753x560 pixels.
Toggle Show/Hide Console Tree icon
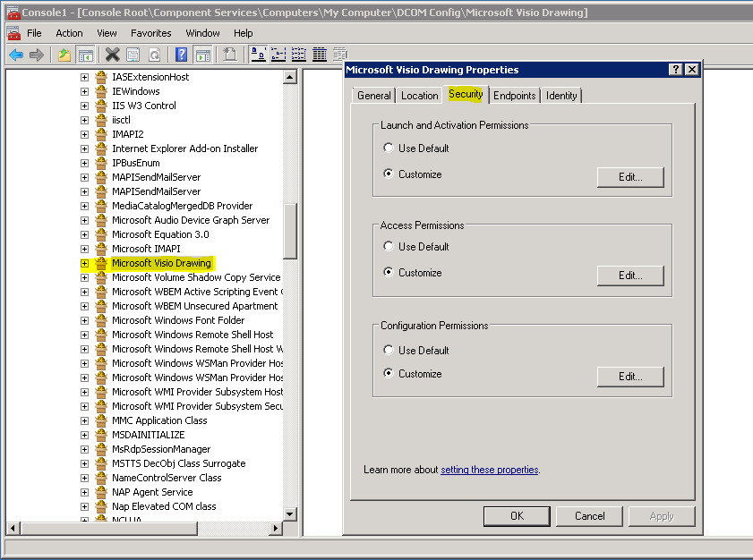tap(85, 55)
